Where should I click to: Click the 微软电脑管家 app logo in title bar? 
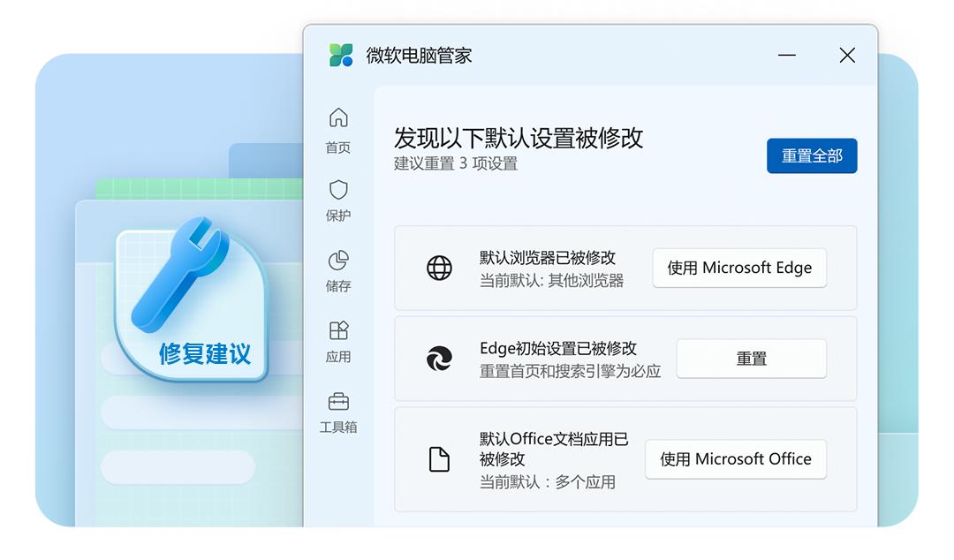(342, 54)
